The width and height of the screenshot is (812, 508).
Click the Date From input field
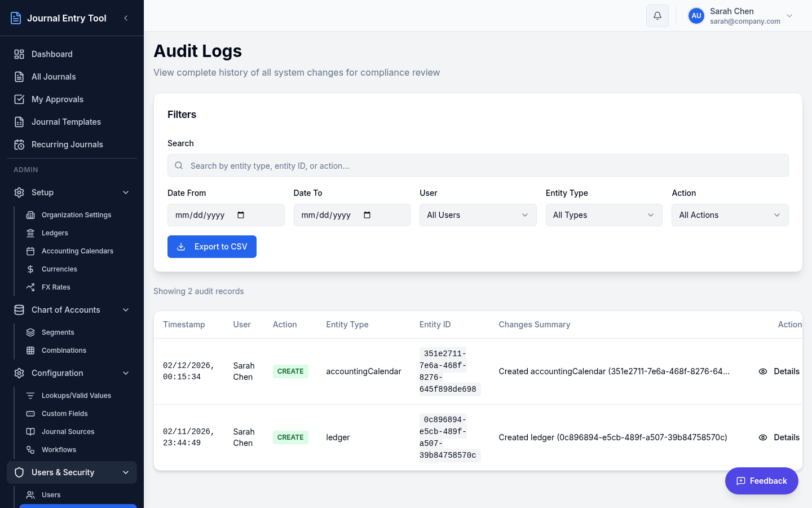226,215
